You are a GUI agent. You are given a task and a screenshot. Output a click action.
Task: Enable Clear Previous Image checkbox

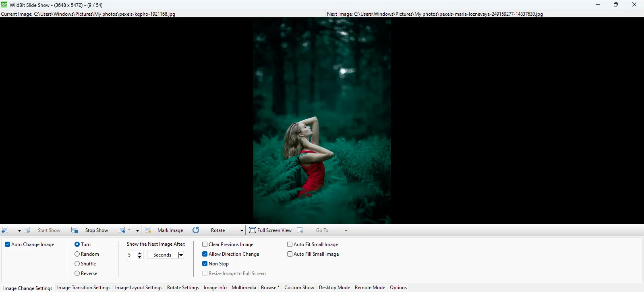pyautogui.click(x=205, y=244)
